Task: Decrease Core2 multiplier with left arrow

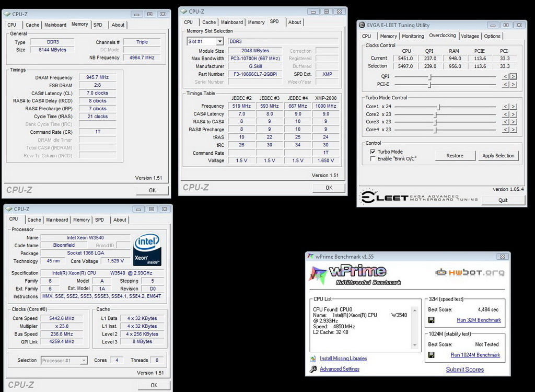Action: pyautogui.click(x=505, y=114)
